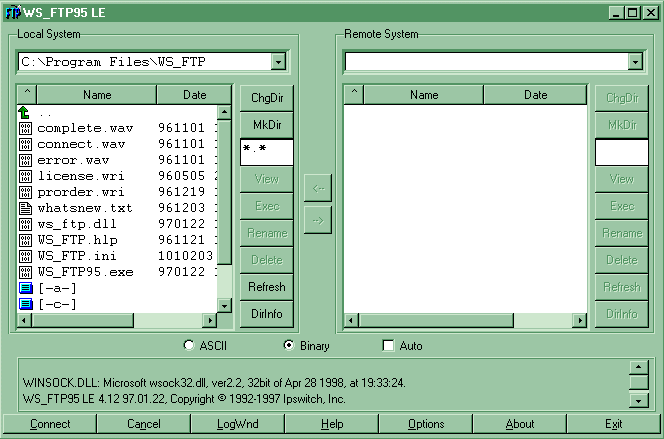Click local list vertical scroll down arrow
Viewport: 664px width, 439px height.
point(224,305)
